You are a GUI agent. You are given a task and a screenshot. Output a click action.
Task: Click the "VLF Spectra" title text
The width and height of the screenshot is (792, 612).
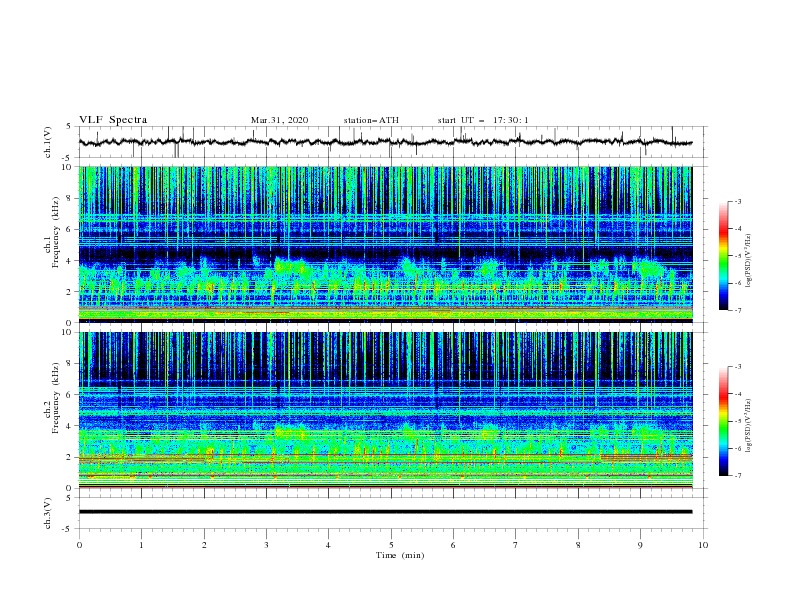[113, 120]
